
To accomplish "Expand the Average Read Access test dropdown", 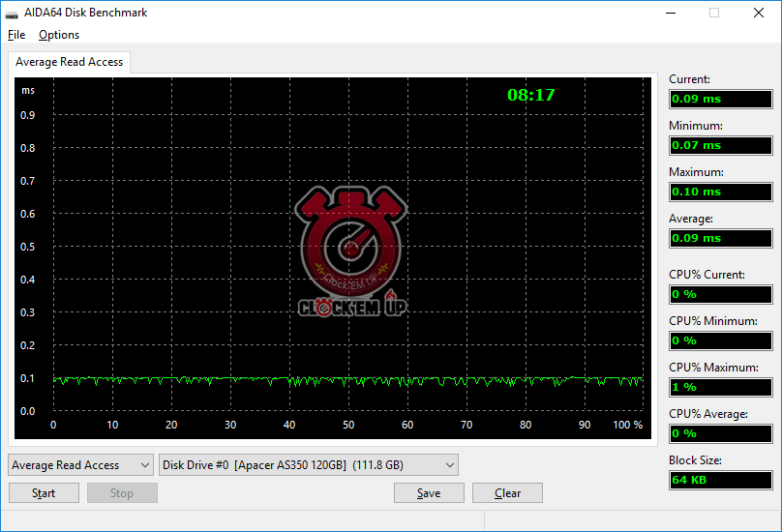I will (x=80, y=465).
